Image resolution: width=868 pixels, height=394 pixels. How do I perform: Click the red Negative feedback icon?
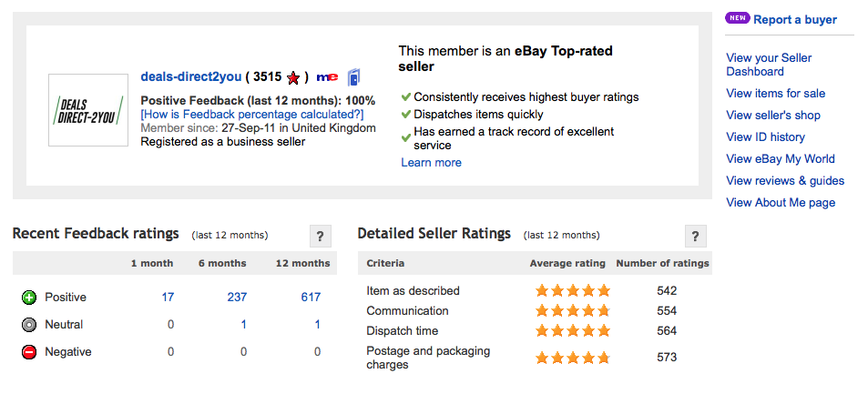(29, 352)
